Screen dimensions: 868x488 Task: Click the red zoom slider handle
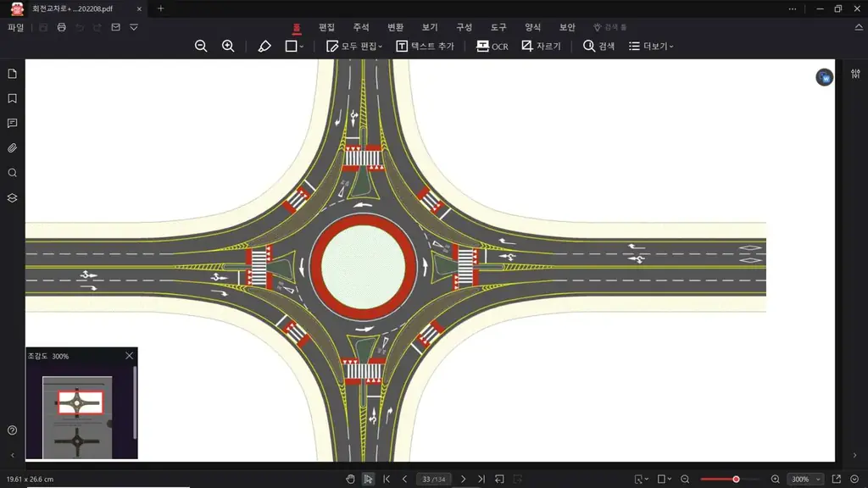coord(736,480)
